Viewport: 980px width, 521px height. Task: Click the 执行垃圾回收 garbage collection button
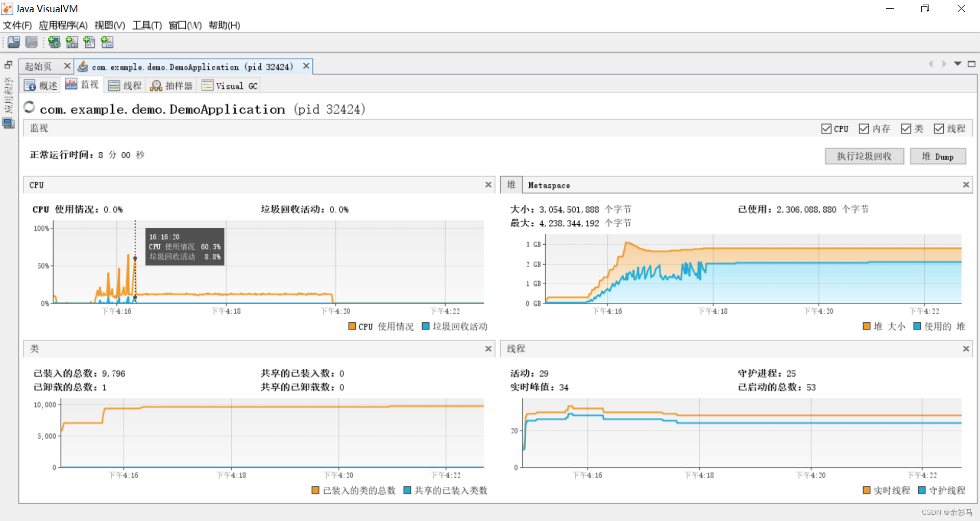pos(864,156)
